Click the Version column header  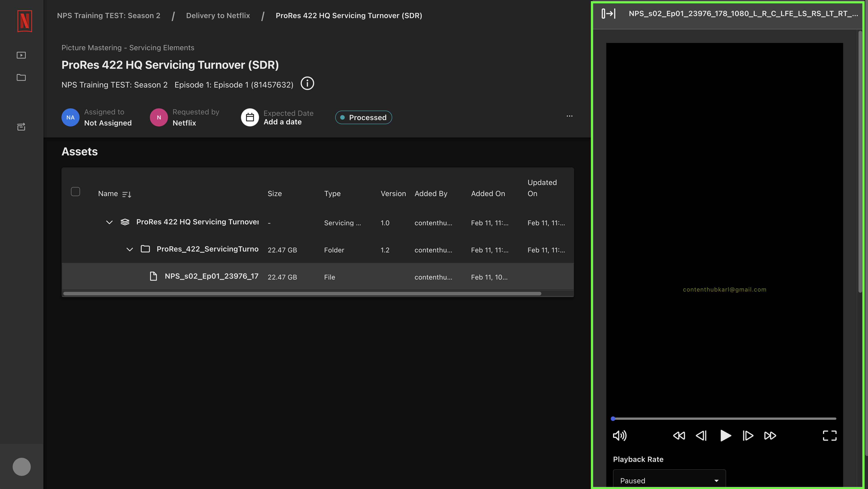[393, 194]
